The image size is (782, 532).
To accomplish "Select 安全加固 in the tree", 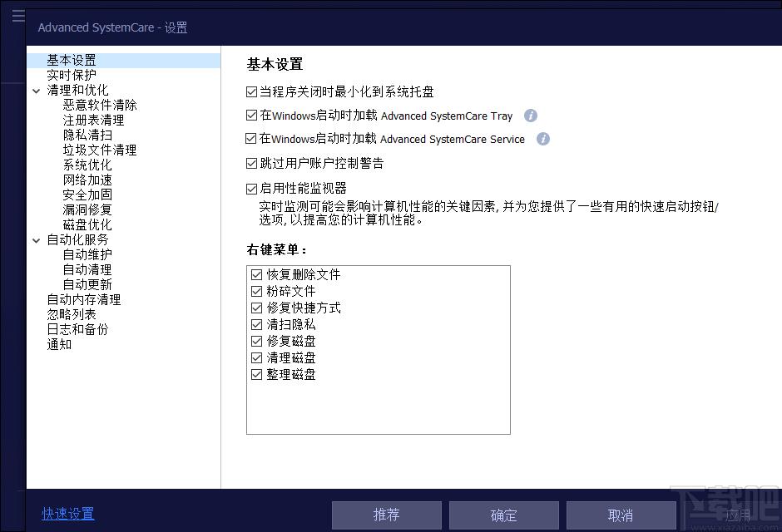I will (87, 195).
